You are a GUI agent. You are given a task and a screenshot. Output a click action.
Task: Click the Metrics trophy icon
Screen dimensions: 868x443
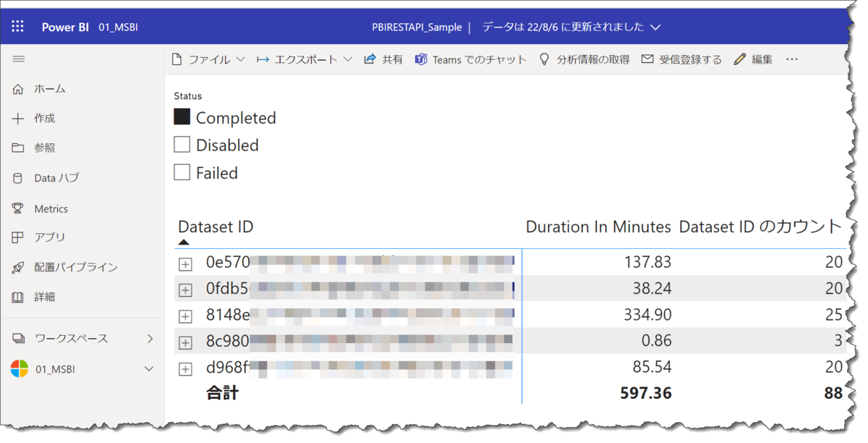point(18,208)
